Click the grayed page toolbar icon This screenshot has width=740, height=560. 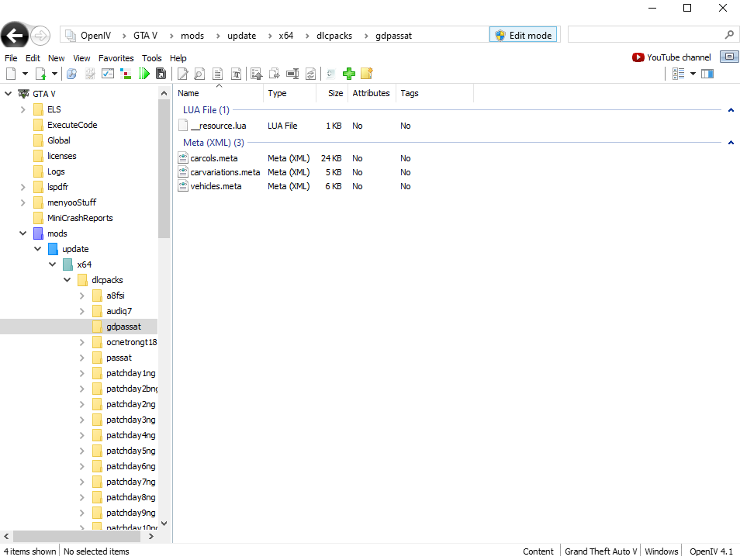pos(331,74)
